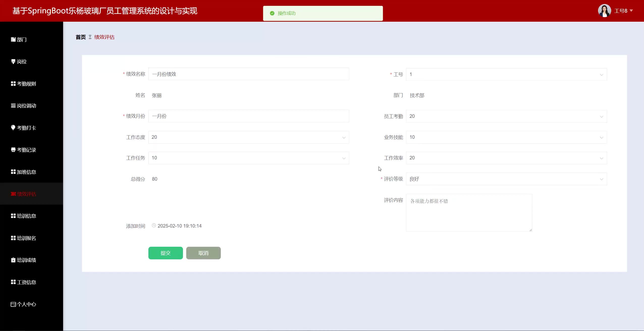Viewport: 644px width, 331px height.
Task: Open the 工作态度 dropdown arrow
Action: 344,137
